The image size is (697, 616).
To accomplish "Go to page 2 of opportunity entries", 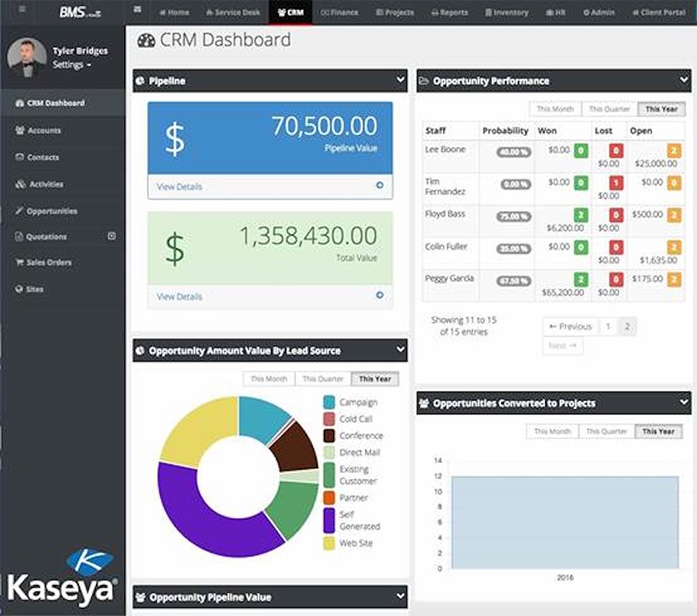I will [629, 326].
